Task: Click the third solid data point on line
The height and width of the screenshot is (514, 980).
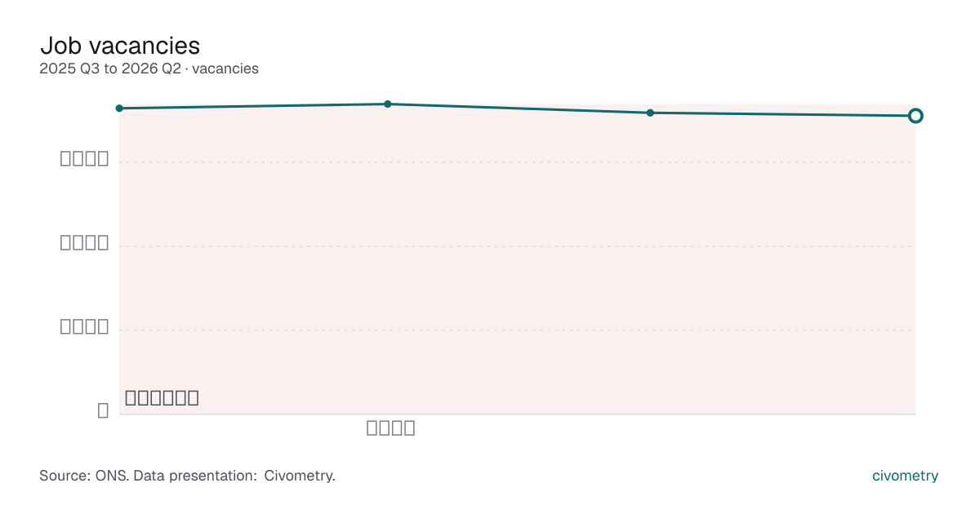Action: coord(650,113)
